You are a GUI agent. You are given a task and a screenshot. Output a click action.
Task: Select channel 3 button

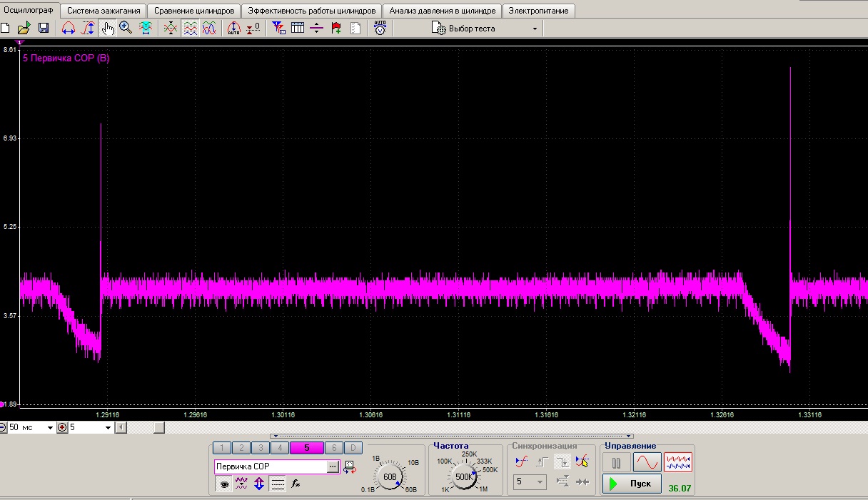pos(261,448)
